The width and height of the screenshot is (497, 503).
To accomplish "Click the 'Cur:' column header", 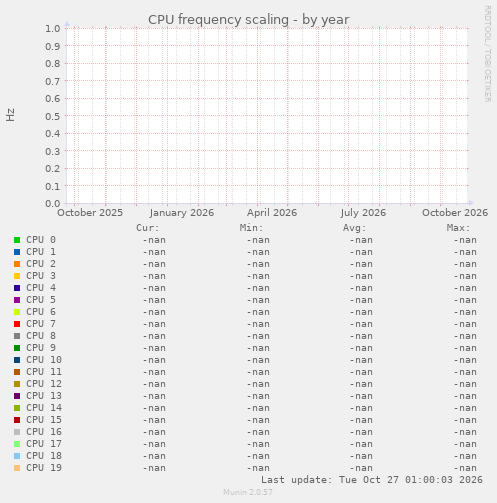I will point(148,228).
